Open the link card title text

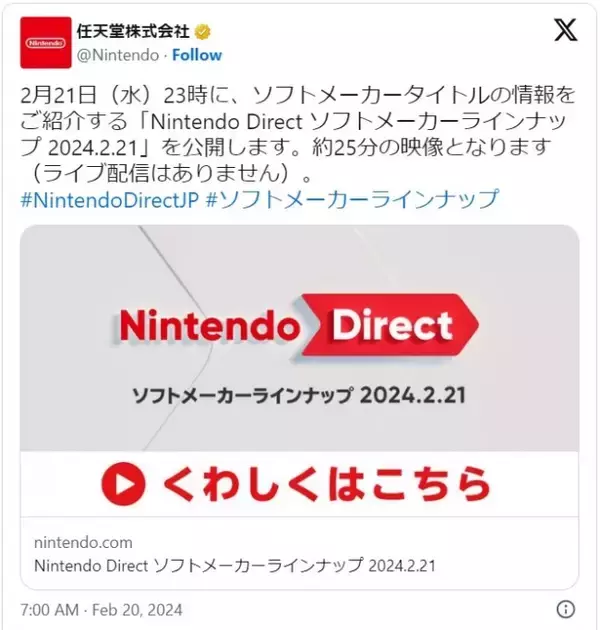[235, 566]
